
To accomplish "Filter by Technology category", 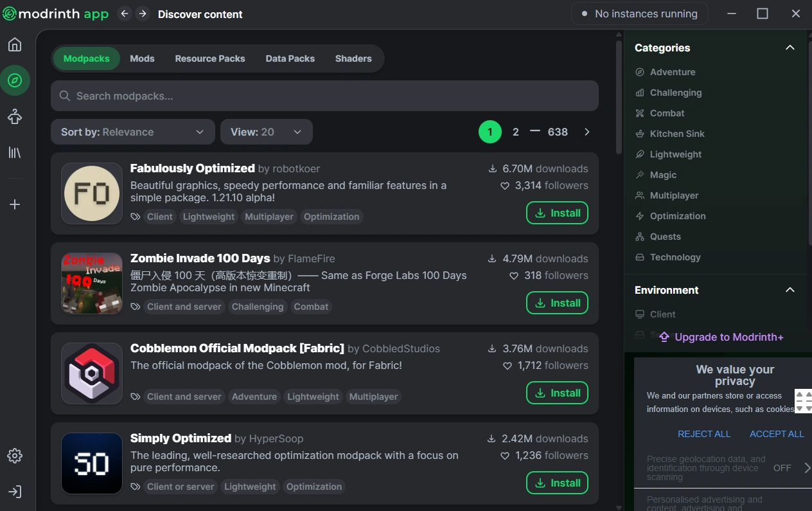I will click(667, 257).
